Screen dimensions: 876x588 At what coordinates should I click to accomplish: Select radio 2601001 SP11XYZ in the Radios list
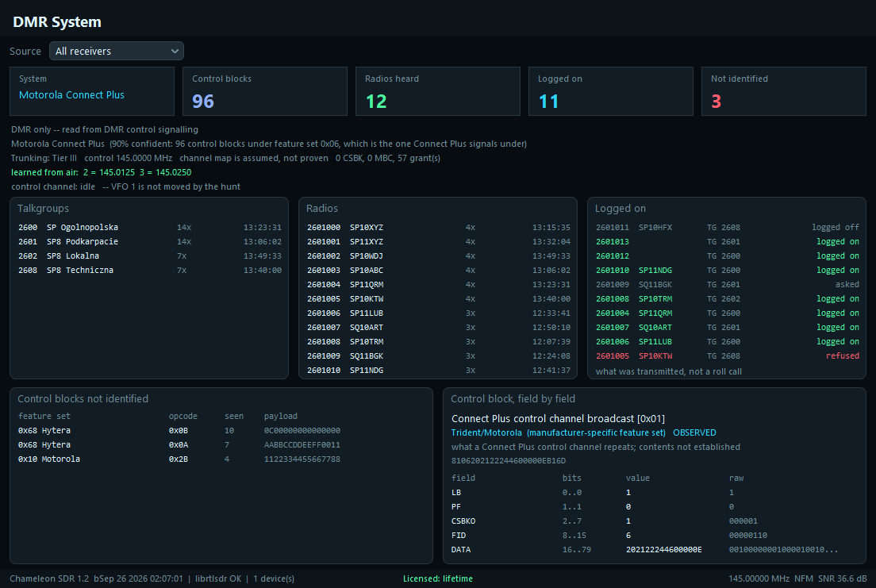coord(438,241)
